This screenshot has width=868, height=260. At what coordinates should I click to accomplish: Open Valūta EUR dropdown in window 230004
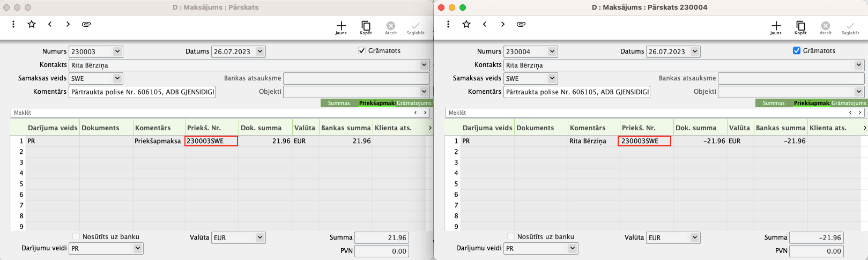[x=695, y=237]
